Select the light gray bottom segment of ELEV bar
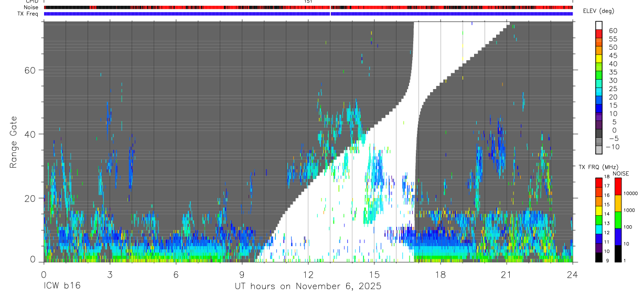This screenshot has width=644, height=297. 599,150
